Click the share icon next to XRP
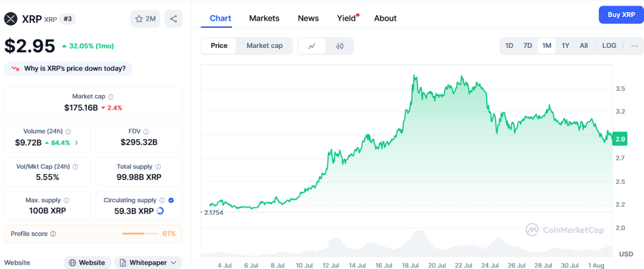The width and height of the screenshot is (644, 269). coord(174,19)
